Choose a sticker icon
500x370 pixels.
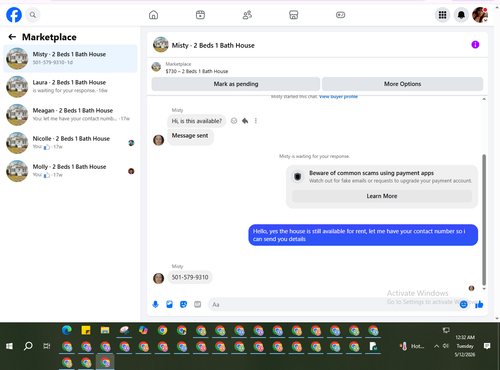click(183, 304)
